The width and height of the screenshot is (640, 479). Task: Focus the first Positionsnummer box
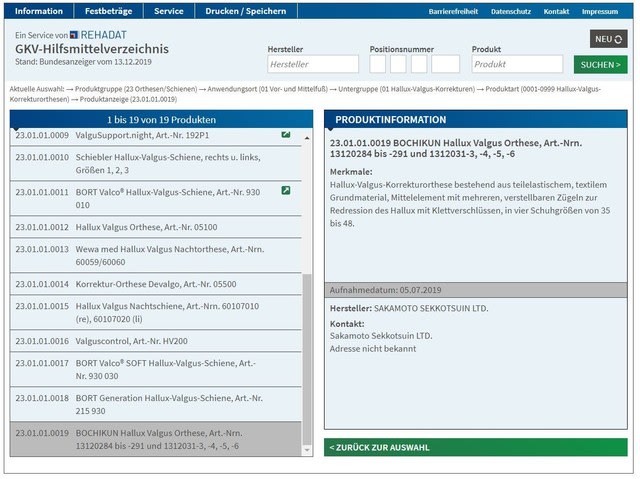coord(378,64)
